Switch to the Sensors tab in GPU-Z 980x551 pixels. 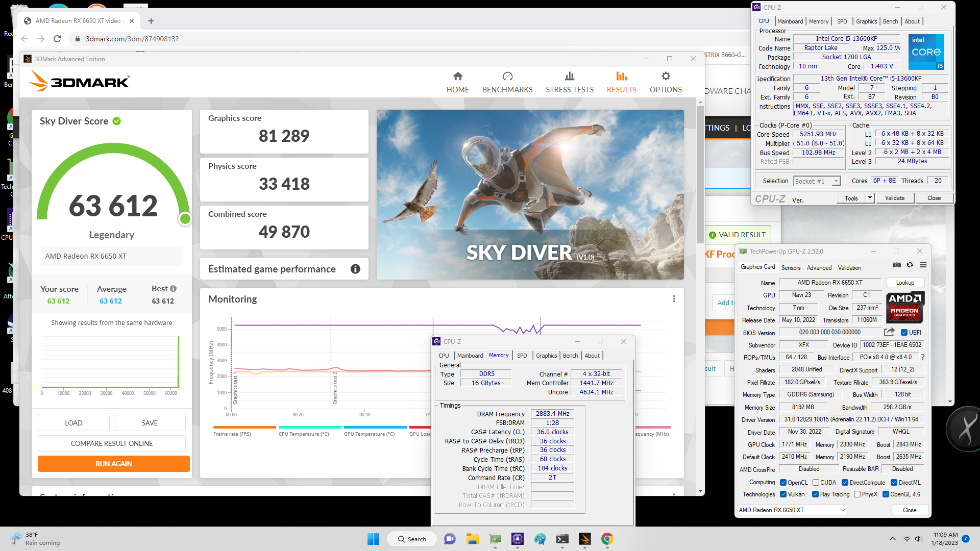pyautogui.click(x=791, y=268)
